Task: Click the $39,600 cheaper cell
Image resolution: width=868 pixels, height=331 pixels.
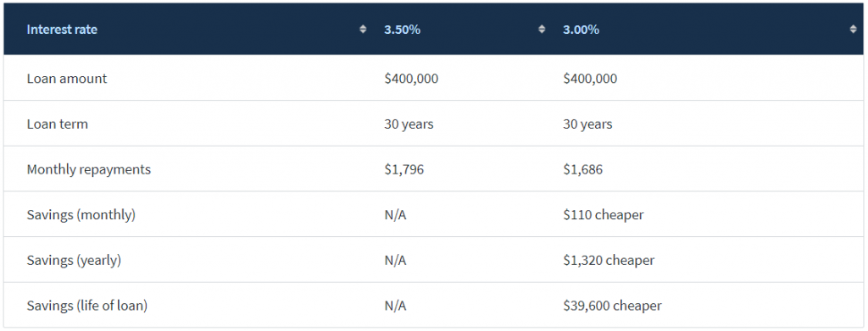Action: pyautogui.click(x=612, y=305)
